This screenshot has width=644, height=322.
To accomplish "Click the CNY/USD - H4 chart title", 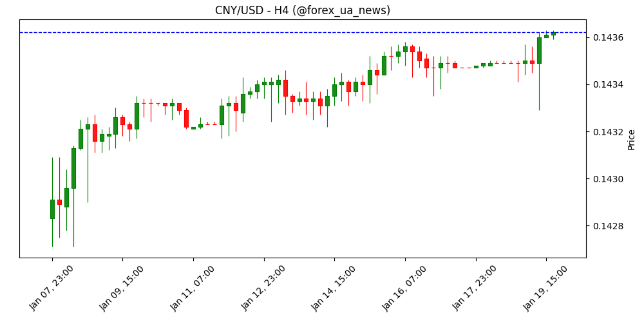I will [x=303, y=10].
